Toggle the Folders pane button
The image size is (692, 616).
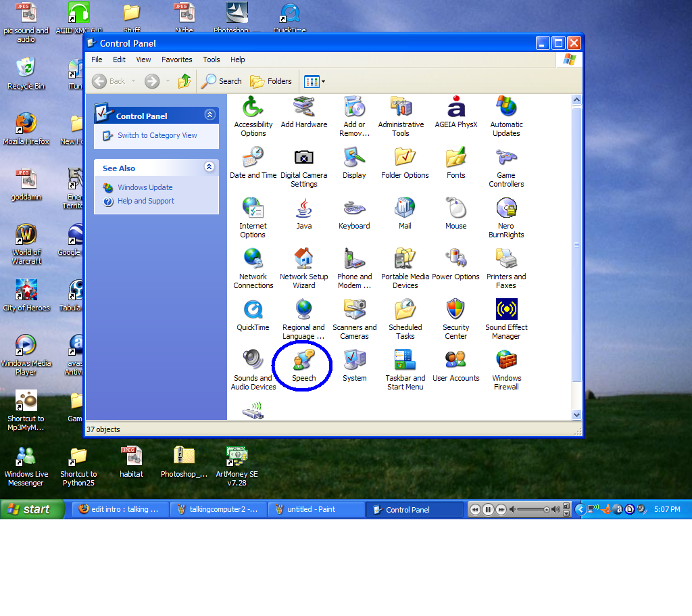[271, 81]
